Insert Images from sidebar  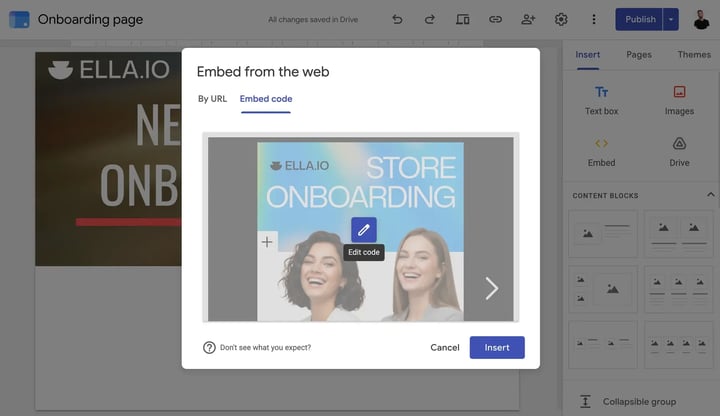pos(679,101)
